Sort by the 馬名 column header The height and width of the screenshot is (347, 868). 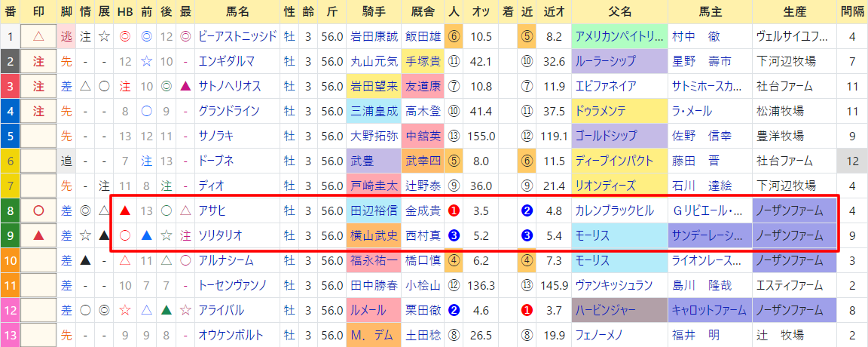coord(237,11)
